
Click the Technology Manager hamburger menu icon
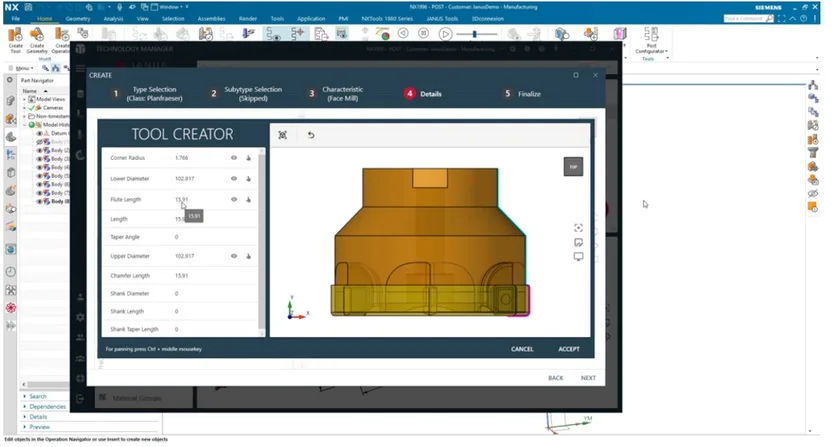[80, 68]
